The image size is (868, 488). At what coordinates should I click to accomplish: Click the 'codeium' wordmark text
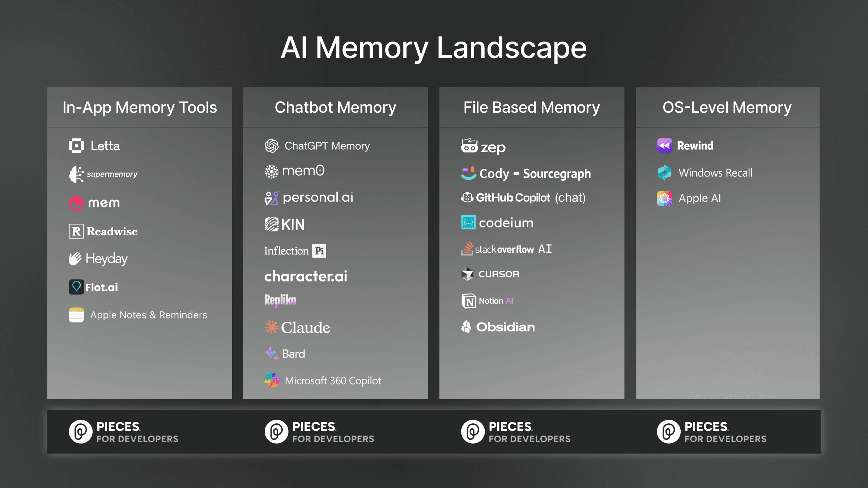(x=506, y=223)
